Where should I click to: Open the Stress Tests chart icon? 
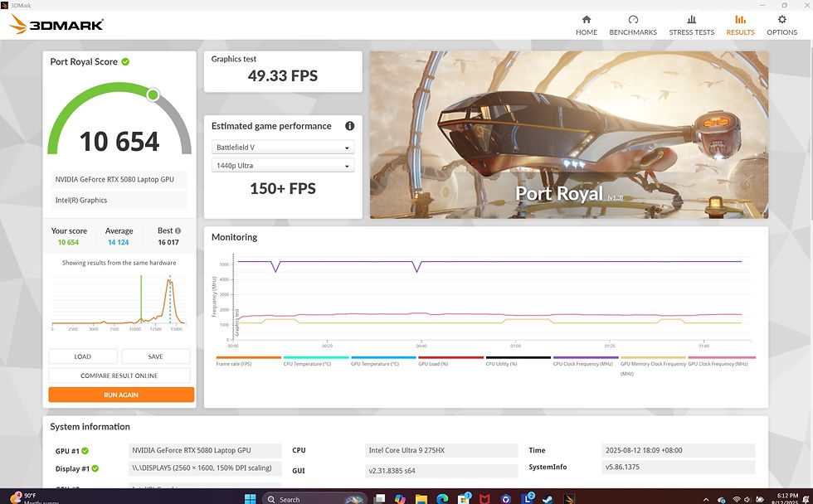(x=692, y=20)
